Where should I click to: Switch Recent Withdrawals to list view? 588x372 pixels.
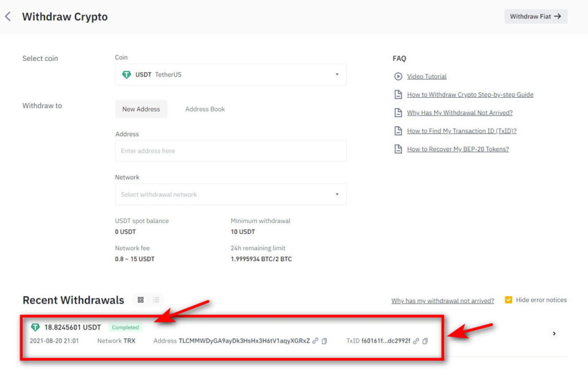(156, 300)
